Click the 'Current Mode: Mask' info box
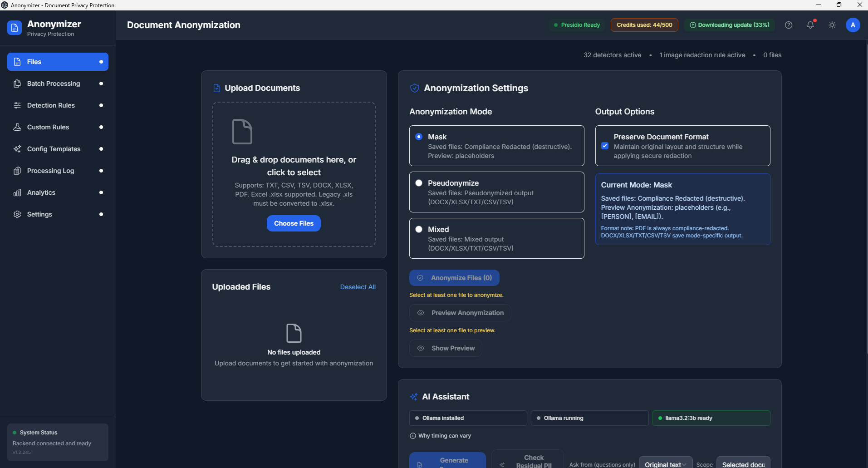Screen dimensions: 868x468 click(682, 209)
